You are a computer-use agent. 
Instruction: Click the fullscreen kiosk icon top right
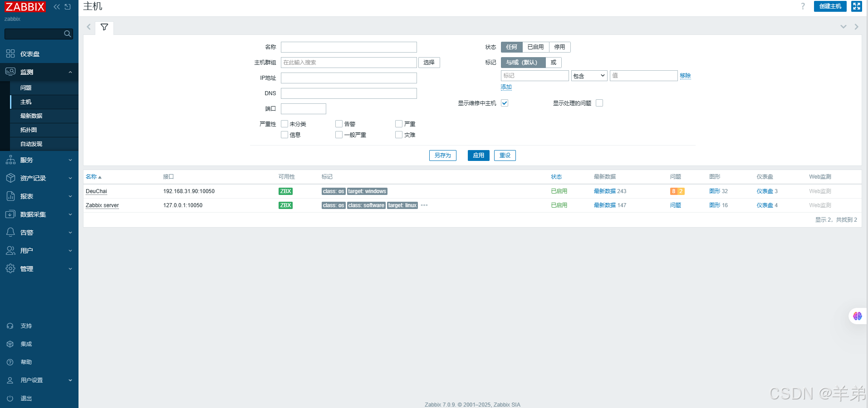(856, 6)
